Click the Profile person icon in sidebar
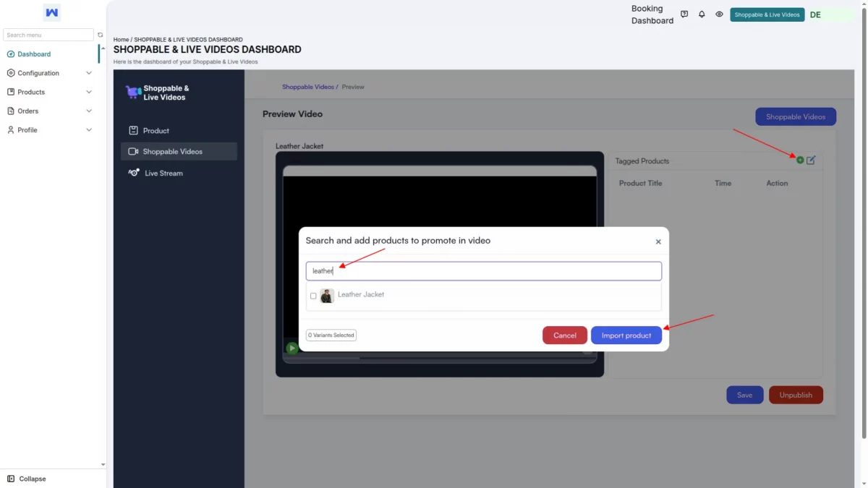 [11, 130]
